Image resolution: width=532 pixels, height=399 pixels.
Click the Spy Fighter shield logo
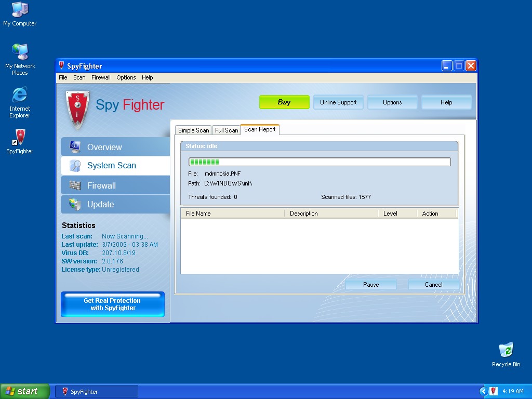[x=77, y=110]
